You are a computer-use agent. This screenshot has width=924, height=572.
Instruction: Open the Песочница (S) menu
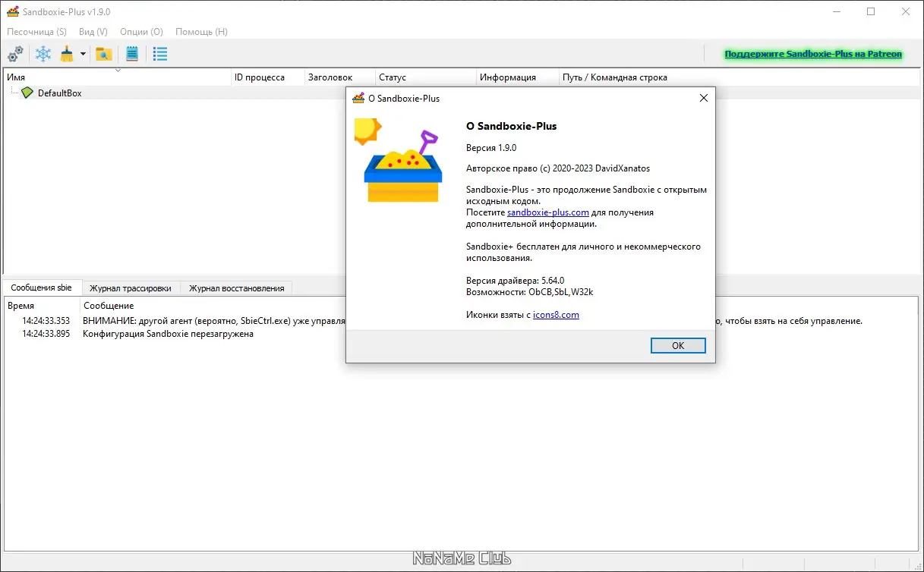[x=36, y=32]
